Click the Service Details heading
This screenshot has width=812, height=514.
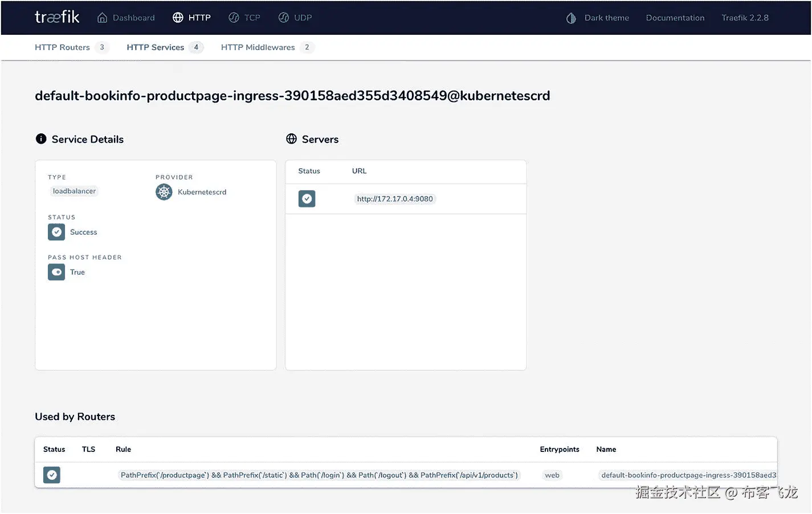point(87,139)
